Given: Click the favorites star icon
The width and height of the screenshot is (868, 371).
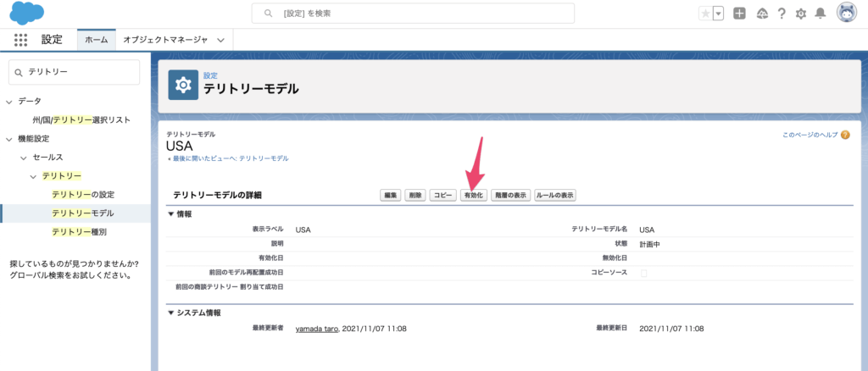Looking at the screenshot, I should pos(705,14).
